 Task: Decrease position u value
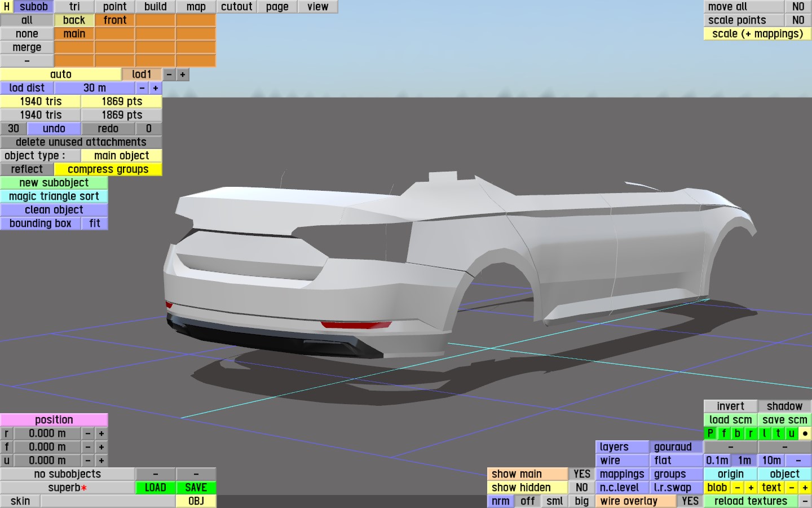[x=88, y=461]
